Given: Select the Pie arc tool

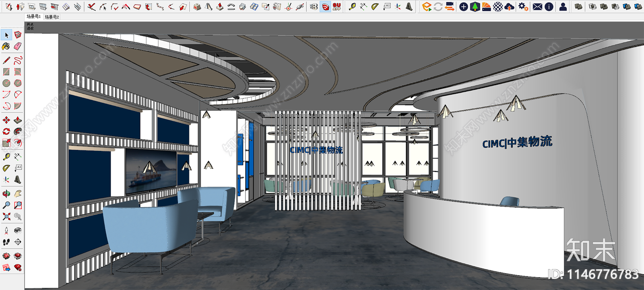Looking at the screenshot, I should tap(18, 106).
